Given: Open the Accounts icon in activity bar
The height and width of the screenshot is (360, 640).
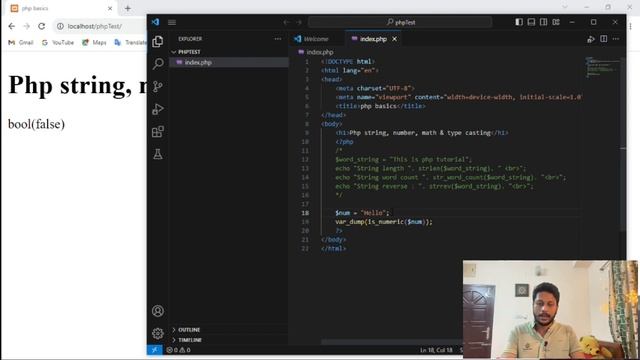Looking at the screenshot, I should pyautogui.click(x=158, y=311).
